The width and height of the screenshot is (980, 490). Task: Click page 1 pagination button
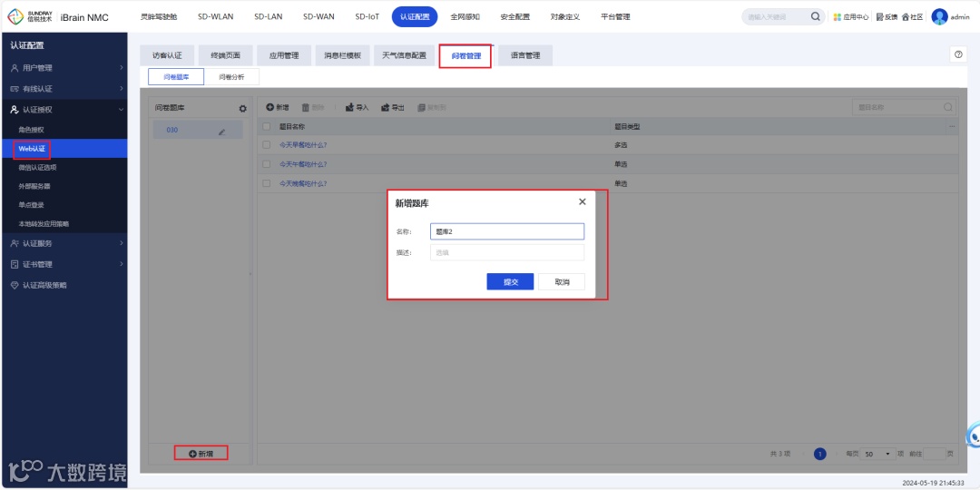(x=820, y=455)
